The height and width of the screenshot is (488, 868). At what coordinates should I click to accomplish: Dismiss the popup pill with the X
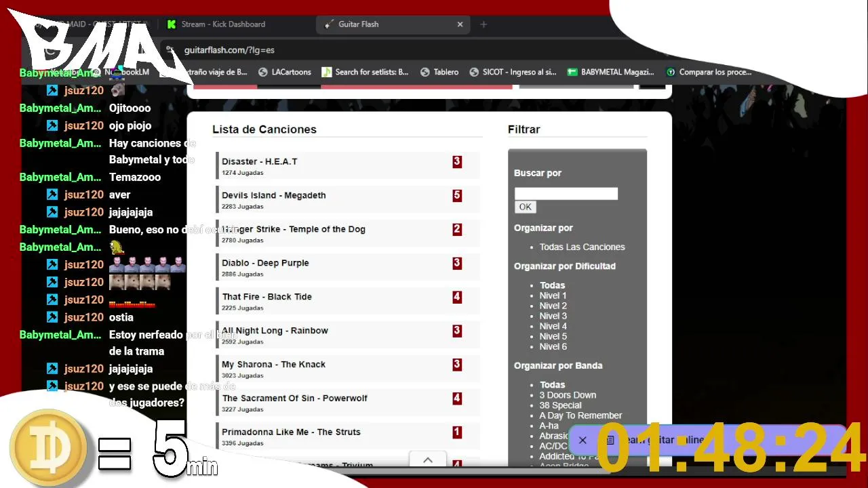583,440
